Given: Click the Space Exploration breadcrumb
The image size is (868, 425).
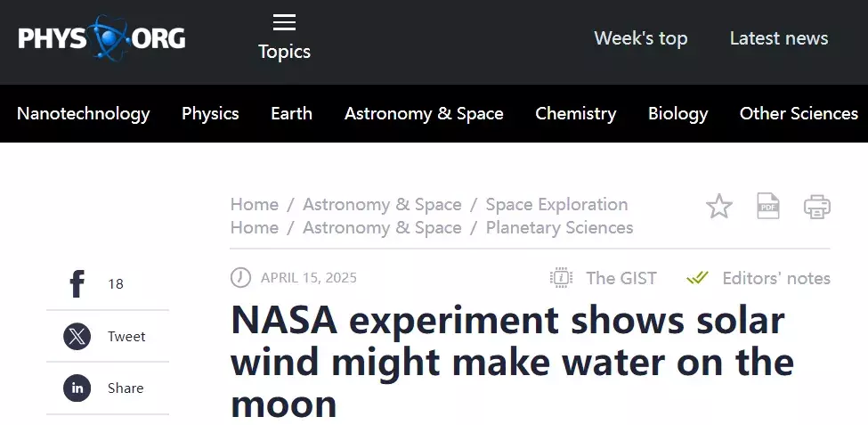Looking at the screenshot, I should click(x=556, y=204).
